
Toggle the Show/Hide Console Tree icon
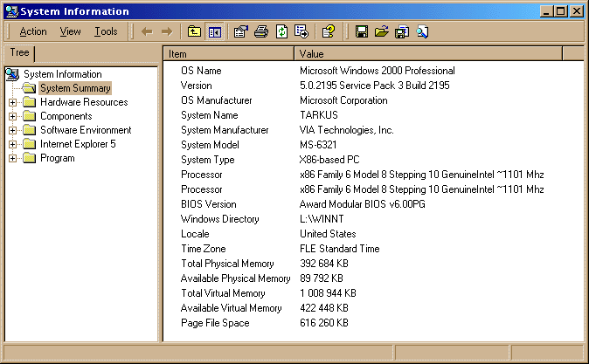214,31
